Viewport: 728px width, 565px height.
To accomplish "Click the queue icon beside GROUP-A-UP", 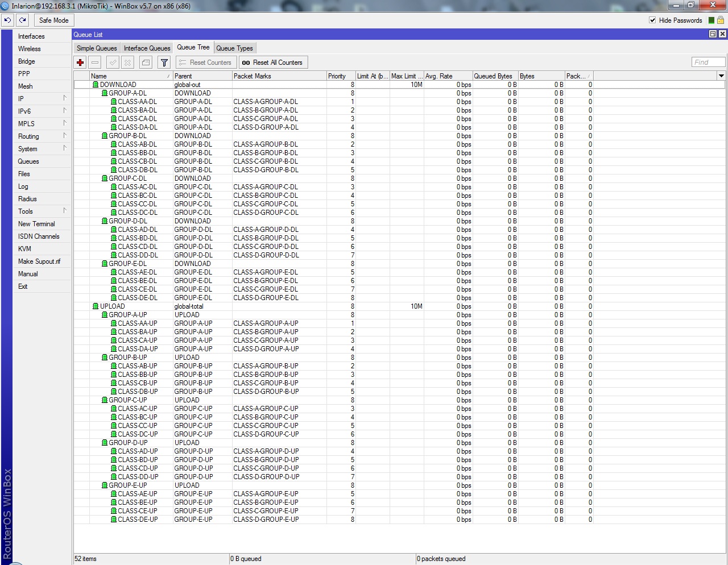I will (105, 315).
